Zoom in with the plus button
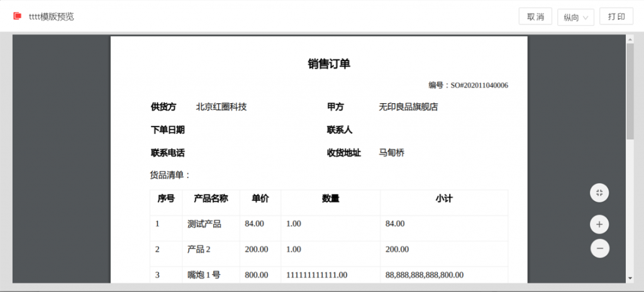Screen dimensions: 644x292 click(x=599, y=224)
